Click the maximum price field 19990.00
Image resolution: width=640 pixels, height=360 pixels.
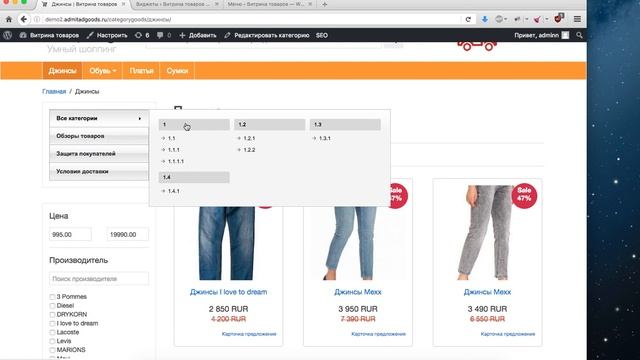tap(128, 235)
